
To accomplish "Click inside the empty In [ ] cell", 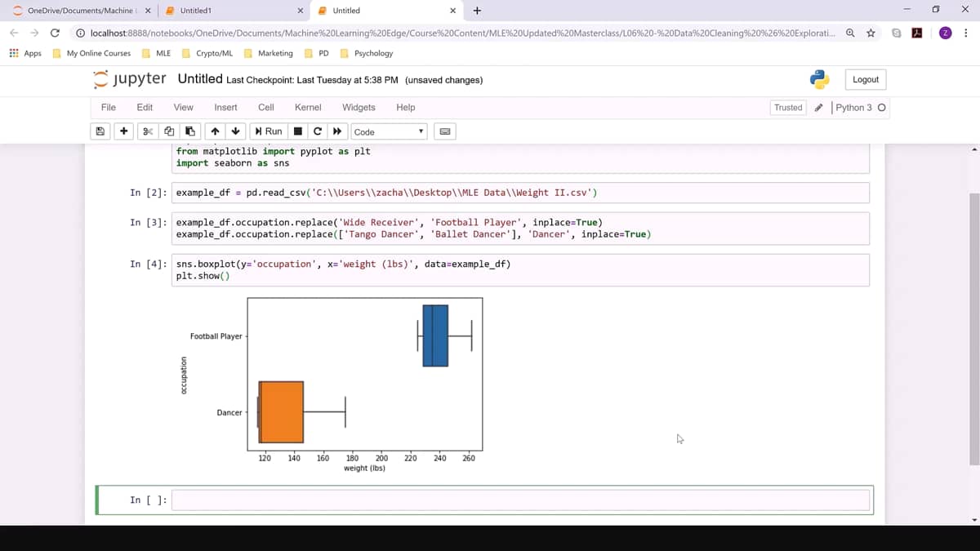I will (520, 500).
